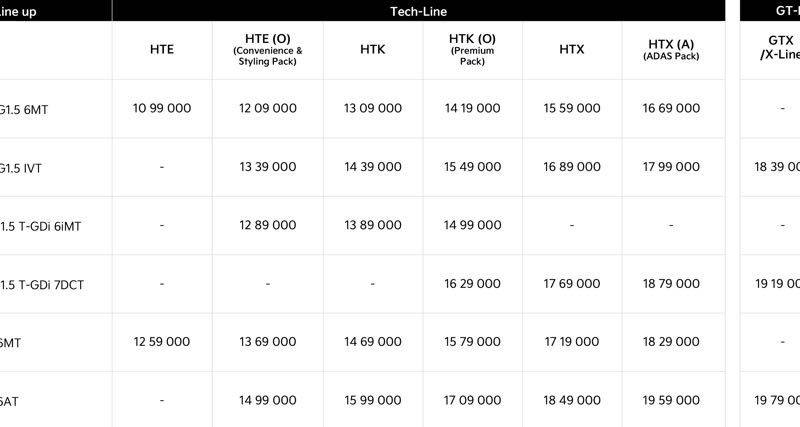Click the G1.5 6MT row label
Image resolution: width=800 pixels, height=427 pixels.
tap(23, 109)
